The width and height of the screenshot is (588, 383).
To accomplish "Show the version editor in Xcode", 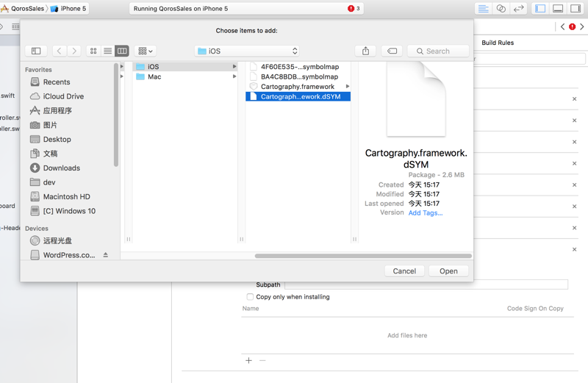I will click(x=519, y=9).
